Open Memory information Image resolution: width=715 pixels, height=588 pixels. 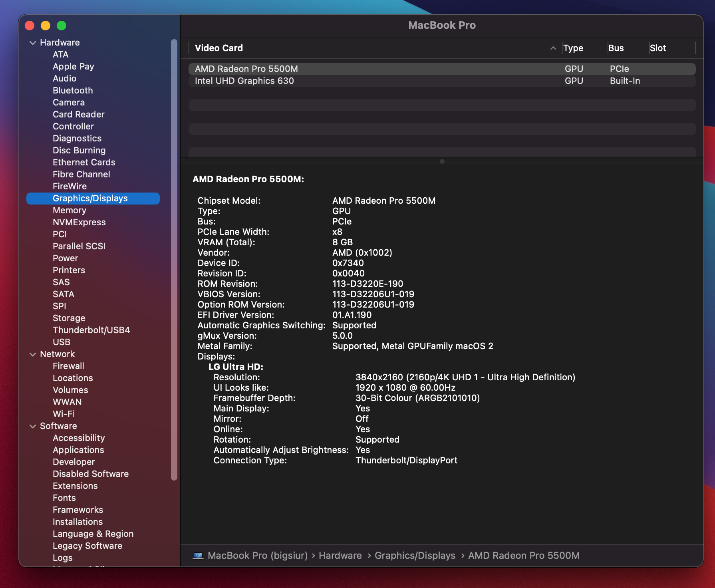pos(69,211)
